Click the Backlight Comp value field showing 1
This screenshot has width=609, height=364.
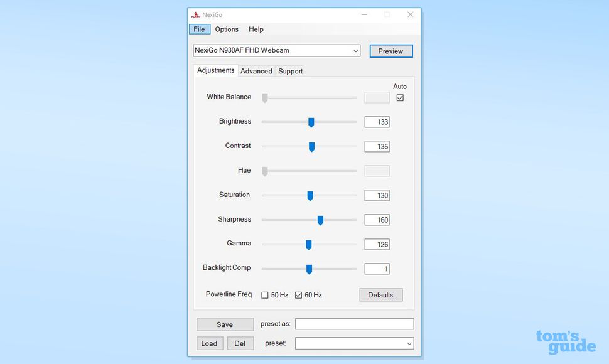point(377,269)
